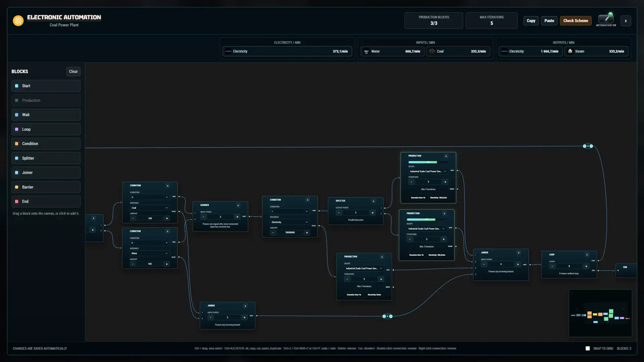
Task: Click the FALSE output port of Water condition
Action: [179, 257]
